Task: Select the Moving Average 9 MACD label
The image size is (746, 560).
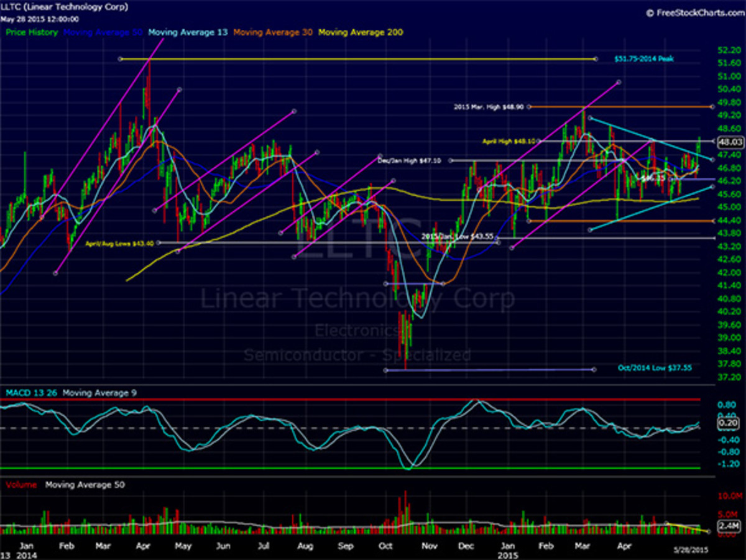Action: tap(99, 392)
